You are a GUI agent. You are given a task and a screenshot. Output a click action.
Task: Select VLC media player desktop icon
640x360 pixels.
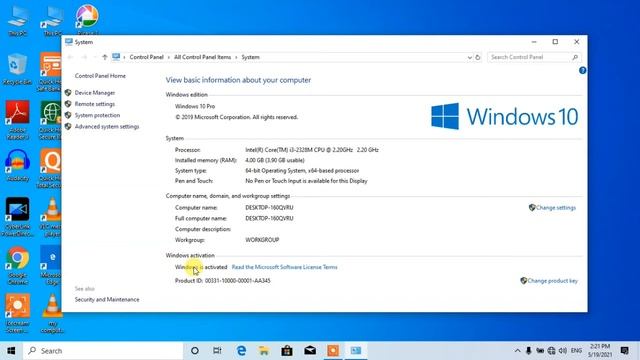pyautogui.click(x=51, y=217)
